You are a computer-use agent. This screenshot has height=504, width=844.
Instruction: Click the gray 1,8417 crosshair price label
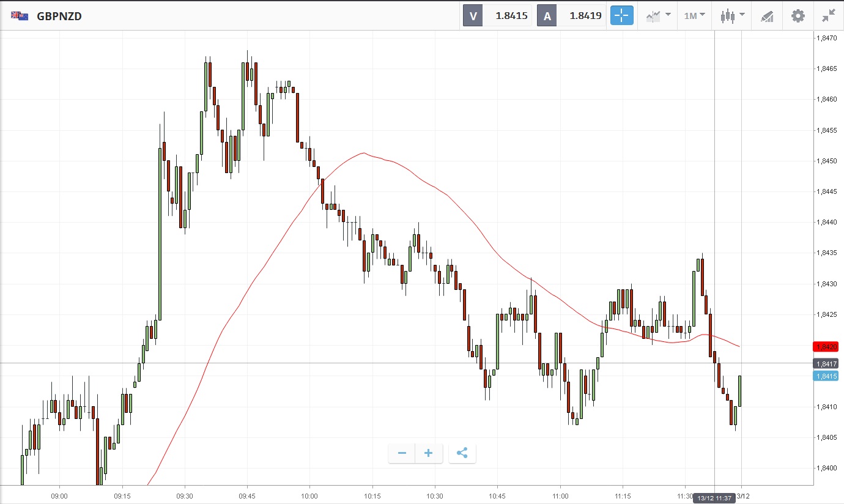tap(826, 363)
